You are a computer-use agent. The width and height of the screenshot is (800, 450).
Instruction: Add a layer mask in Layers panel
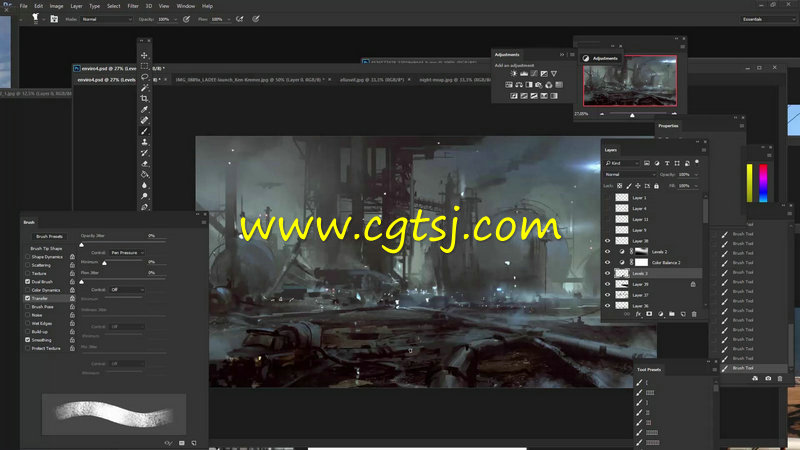tap(649, 314)
